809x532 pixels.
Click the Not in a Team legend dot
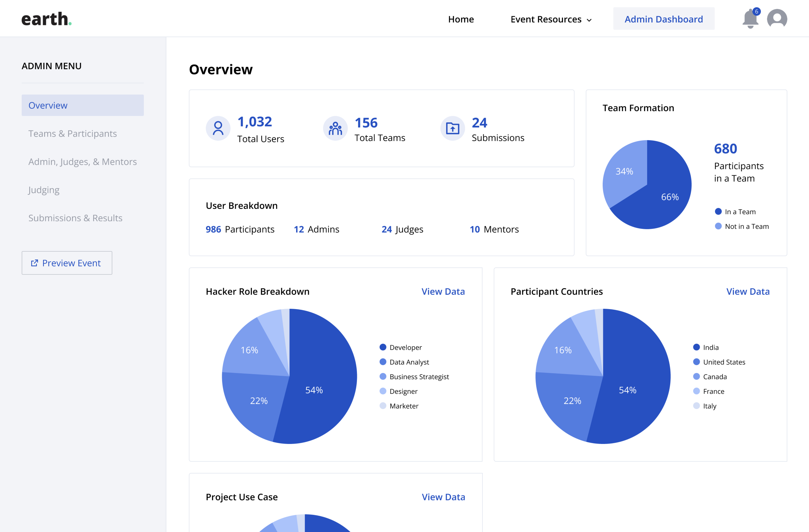tap(718, 226)
